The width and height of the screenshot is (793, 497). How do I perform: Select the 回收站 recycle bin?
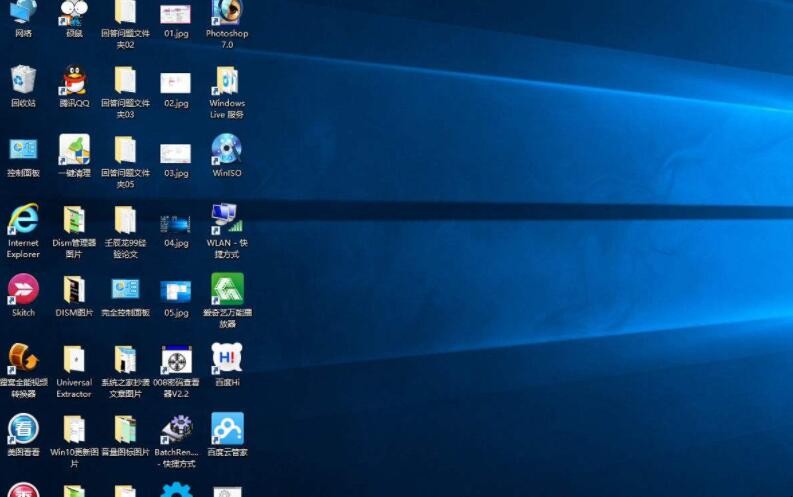pyautogui.click(x=23, y=80)
